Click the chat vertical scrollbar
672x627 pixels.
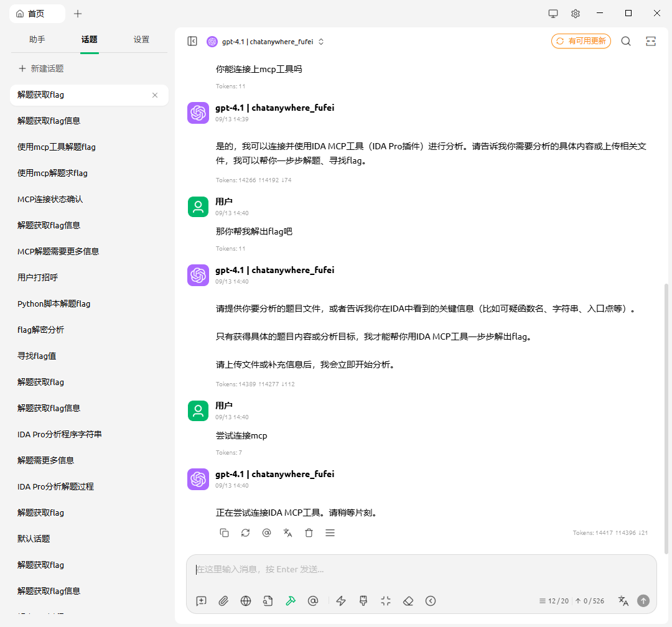click(666, 418)
